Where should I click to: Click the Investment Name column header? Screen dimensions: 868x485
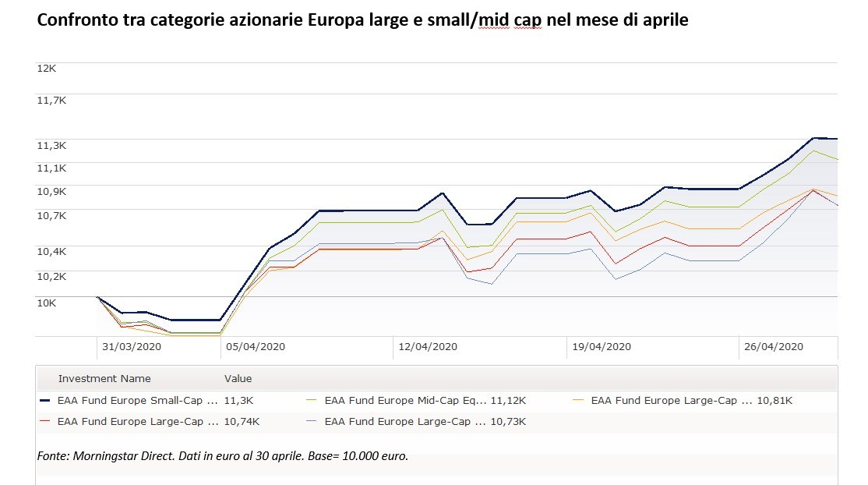coord(104,379)
